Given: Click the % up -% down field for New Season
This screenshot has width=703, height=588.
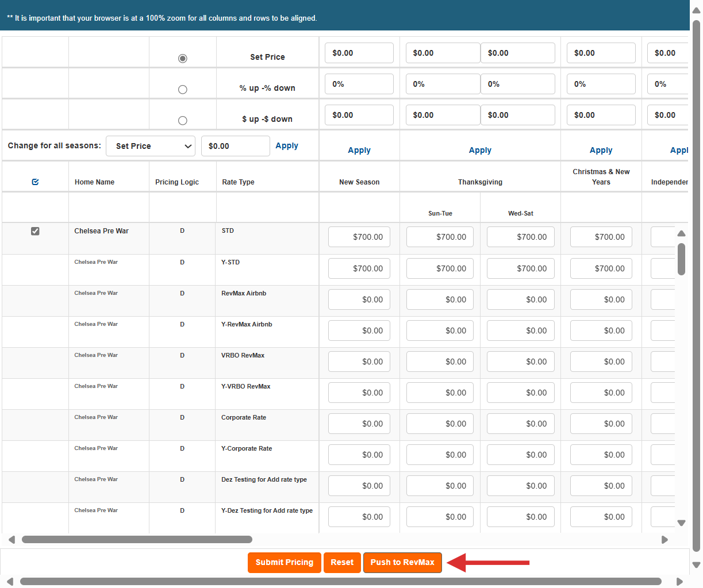Looking at the screenshot, I should [x=359, y=84].
